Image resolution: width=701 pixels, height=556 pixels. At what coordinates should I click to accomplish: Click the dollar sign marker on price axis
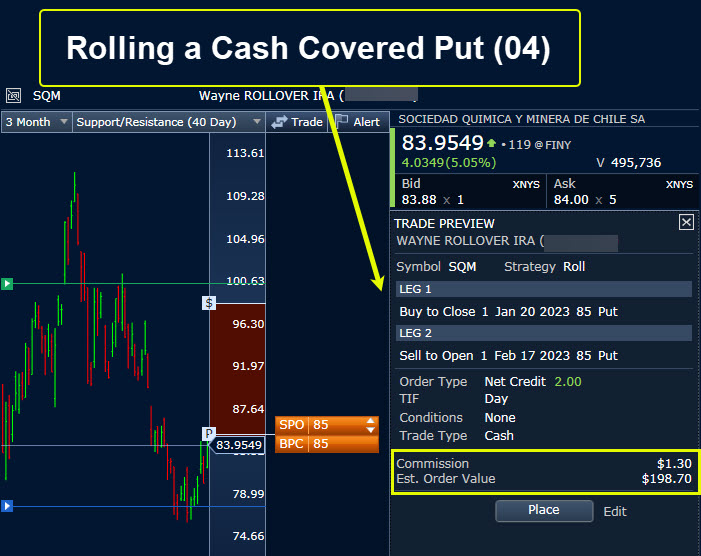(x=209, y=302)
